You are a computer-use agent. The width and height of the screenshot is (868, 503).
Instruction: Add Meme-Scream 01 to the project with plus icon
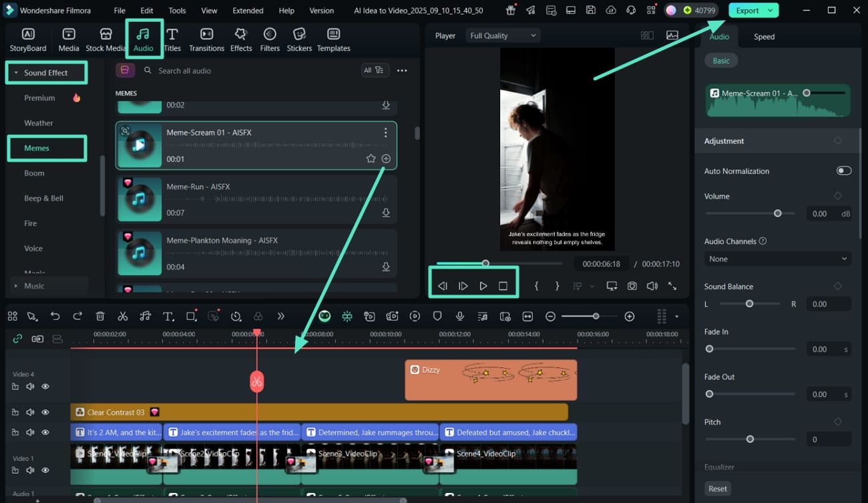point(386,159)
